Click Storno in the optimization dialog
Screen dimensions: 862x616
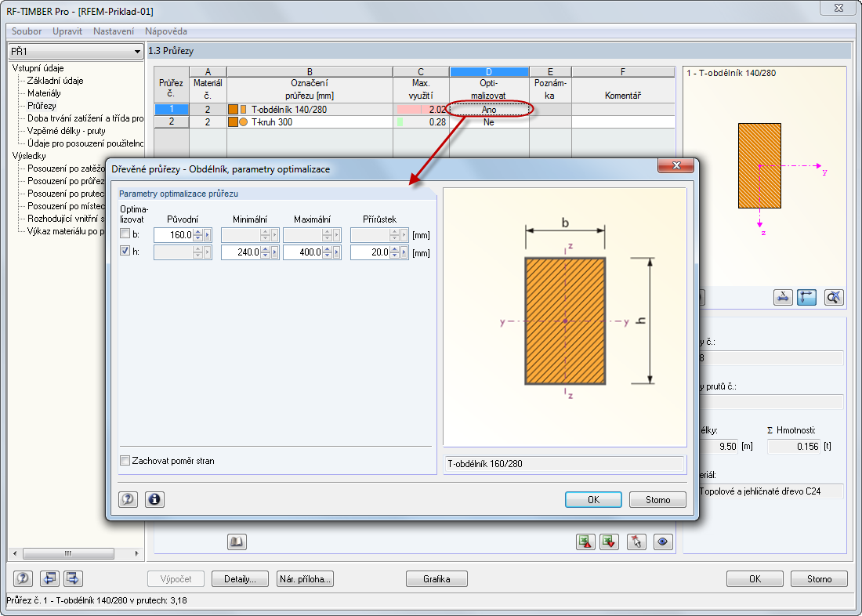click(x=657, y=499)
